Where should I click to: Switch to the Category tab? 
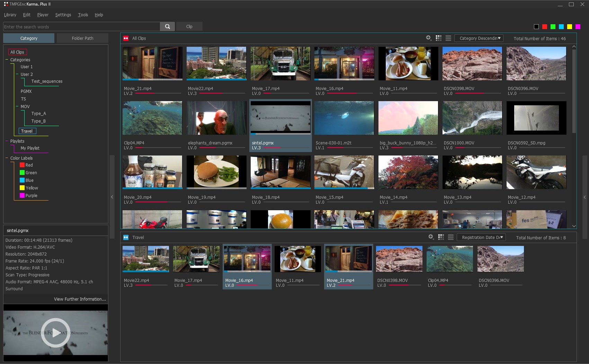coord(29,38)
